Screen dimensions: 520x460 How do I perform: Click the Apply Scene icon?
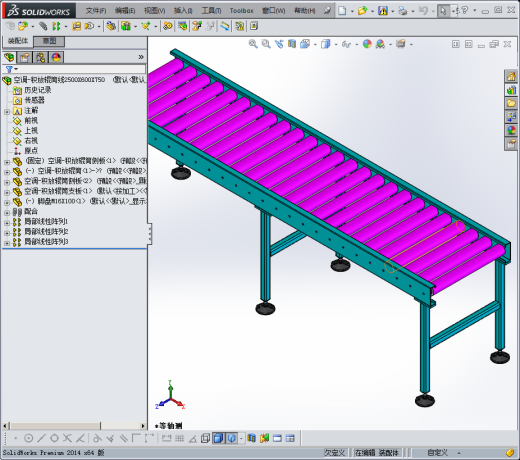[380, 44]
